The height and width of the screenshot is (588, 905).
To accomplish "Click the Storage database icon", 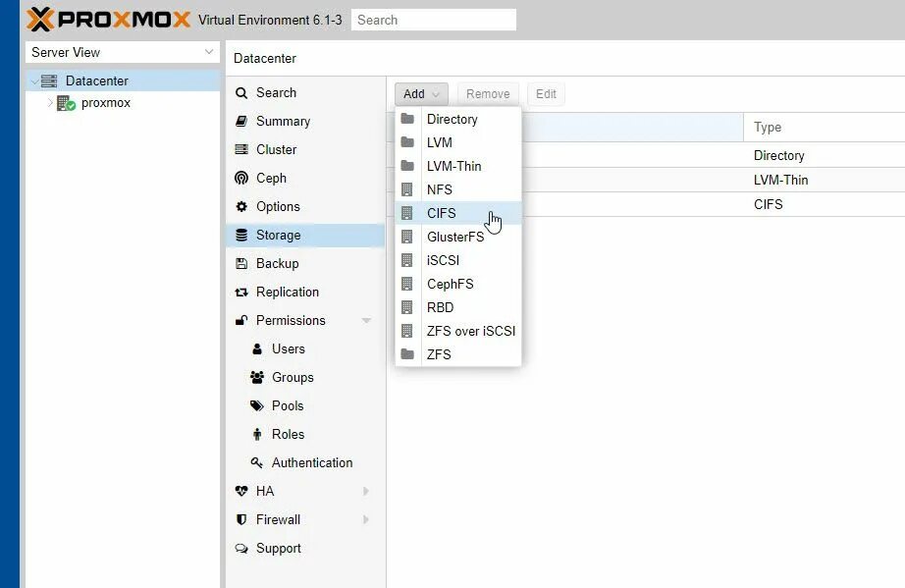I will click(241, 235).
